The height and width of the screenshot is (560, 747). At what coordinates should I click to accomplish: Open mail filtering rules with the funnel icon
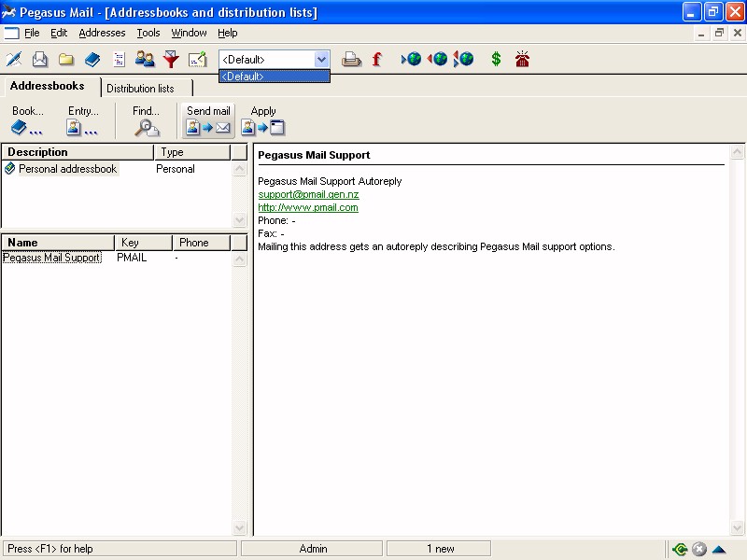pos(171,60)
